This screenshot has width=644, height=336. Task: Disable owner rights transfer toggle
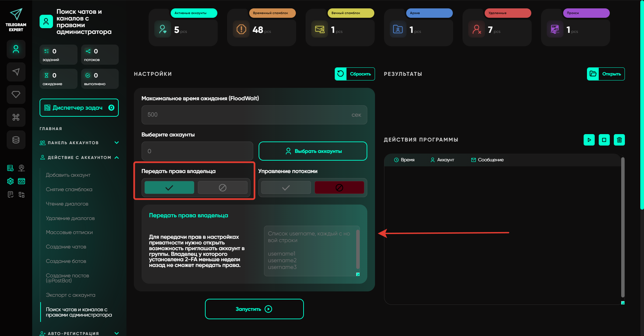coord(222,187)
